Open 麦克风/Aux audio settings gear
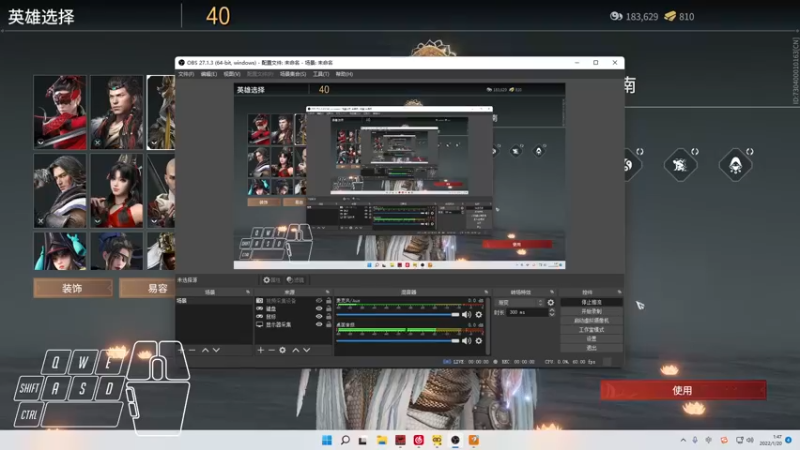The height and width of the screenshot is (450, 800). (479, 315)
